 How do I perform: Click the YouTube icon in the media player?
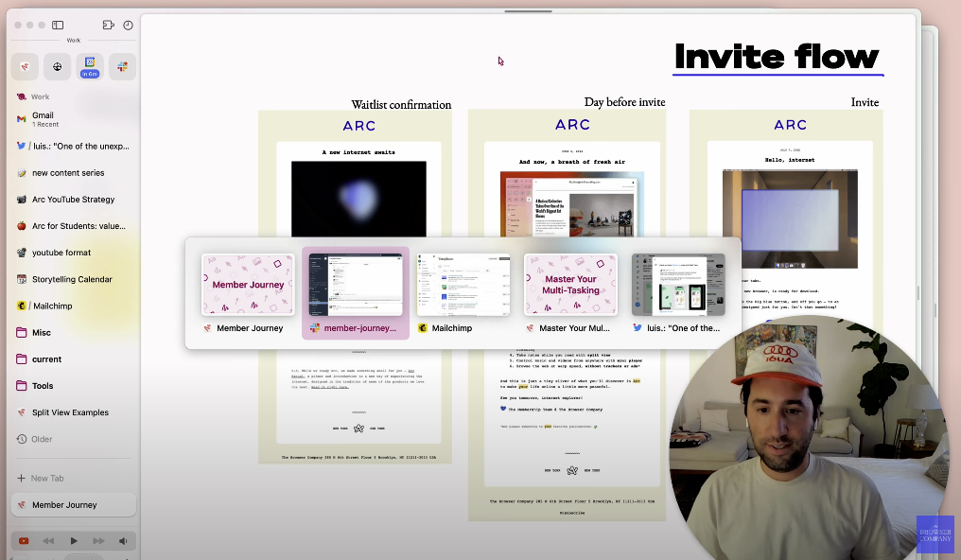point(24,541)
